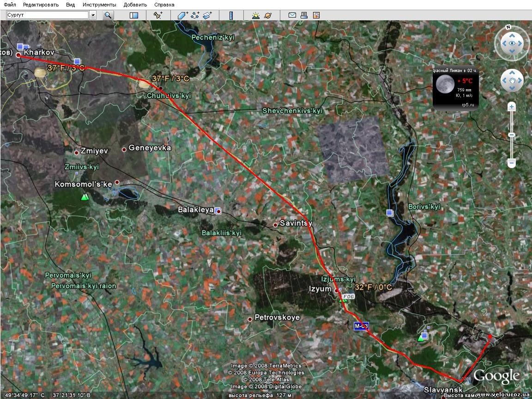Click the zoom slider handle
The height and width of the screenshot is (399, 532).
coord(512,135)
